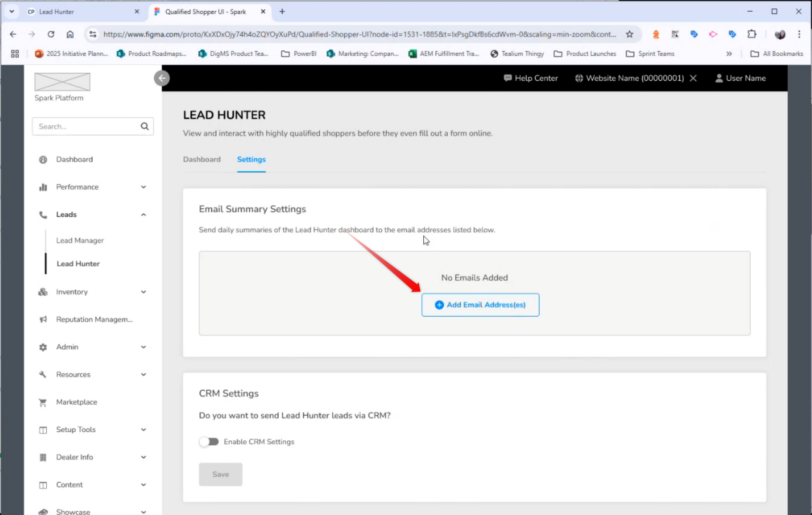Go back in browser history
Screen dimensions: 812x515
point(13,34)
